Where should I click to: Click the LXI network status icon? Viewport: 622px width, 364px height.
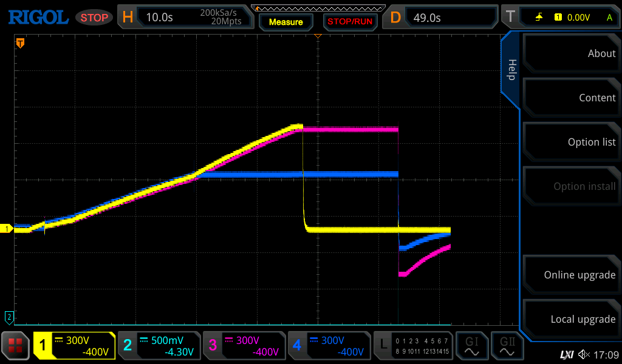tap(566, 354)
